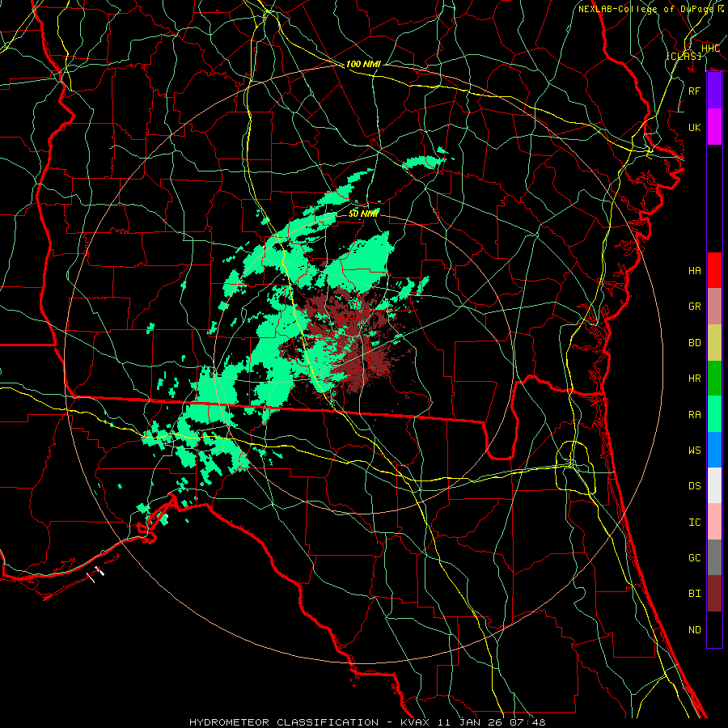Click the 'NEXLAB-College of DuPage' credit text

646,9
